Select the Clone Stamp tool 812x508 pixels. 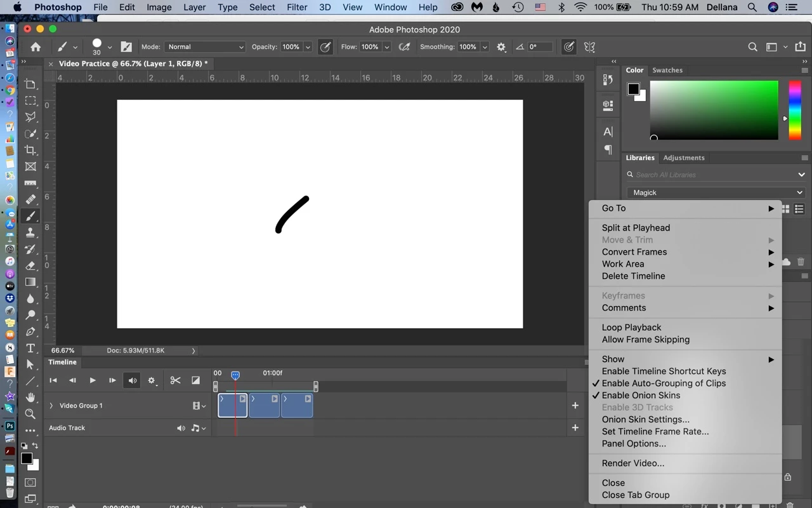click(x=30, y=233)
